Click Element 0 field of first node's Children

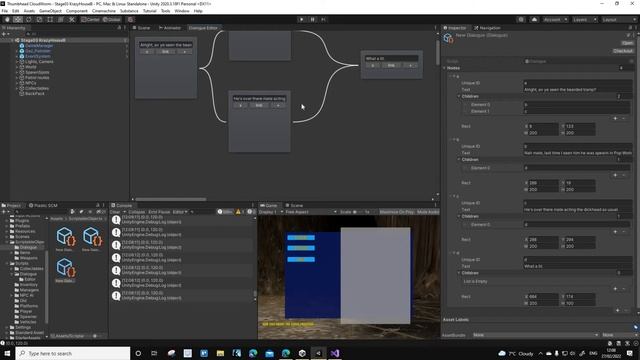point(577,104)
